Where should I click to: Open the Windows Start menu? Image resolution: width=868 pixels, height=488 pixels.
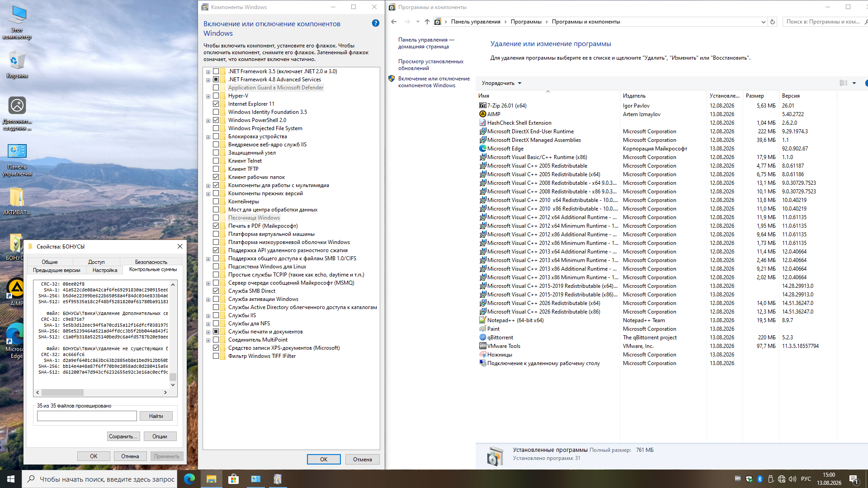click(x=11, y=479)
